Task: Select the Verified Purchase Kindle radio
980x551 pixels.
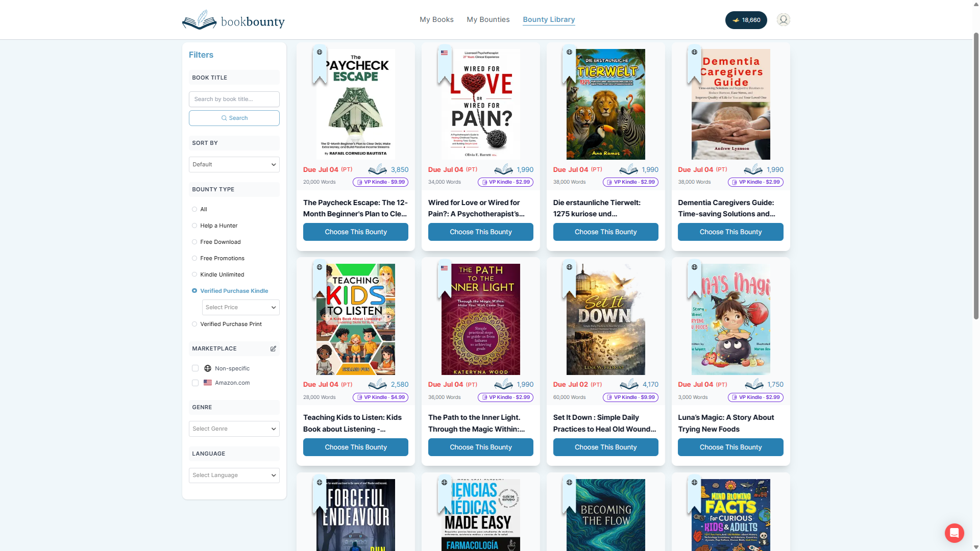Action: pos(194,291)
